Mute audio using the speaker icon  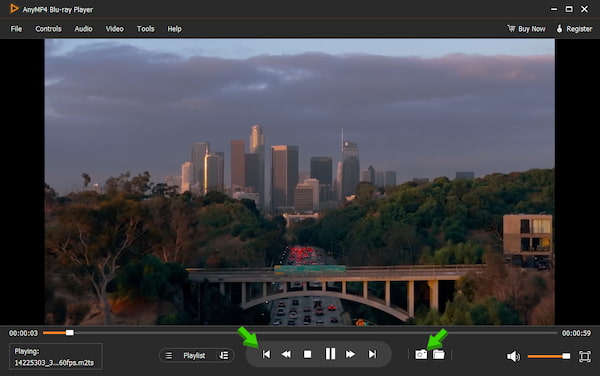(x=513, y=356)
